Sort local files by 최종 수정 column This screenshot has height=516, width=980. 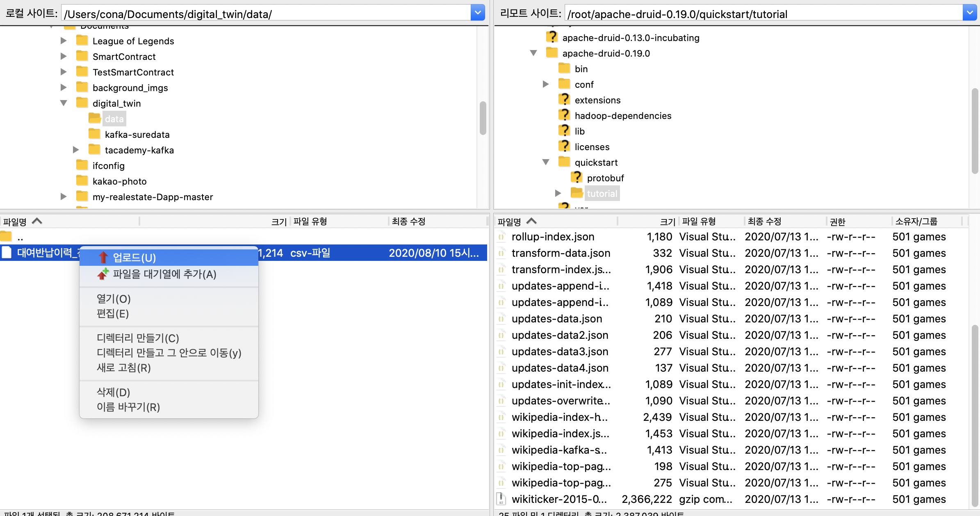(408, 221)
